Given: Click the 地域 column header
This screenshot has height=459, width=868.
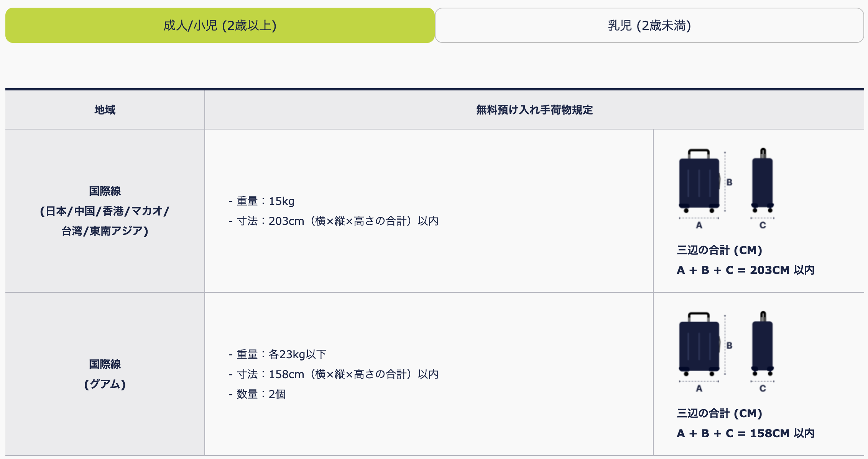Looking at the screenshot, I should tap(105, 110).
